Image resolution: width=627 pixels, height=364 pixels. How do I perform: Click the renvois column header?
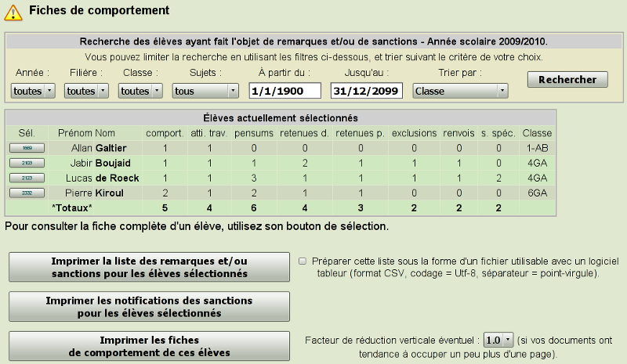click(458, 133)
